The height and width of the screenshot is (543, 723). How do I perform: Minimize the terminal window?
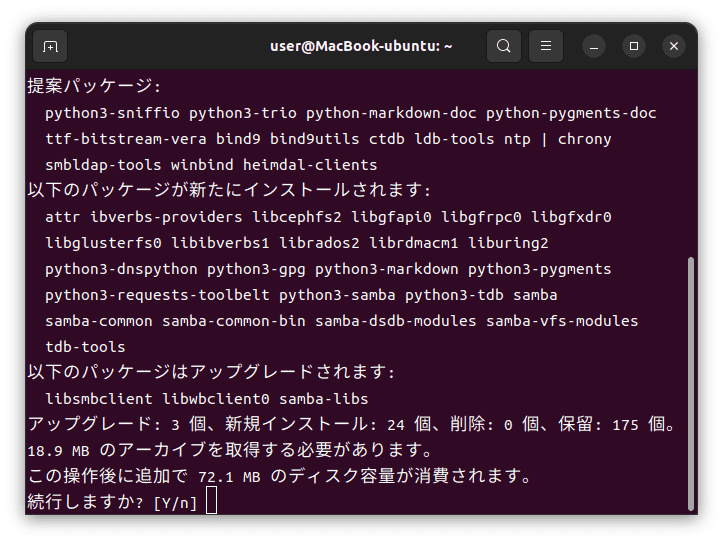594,46
